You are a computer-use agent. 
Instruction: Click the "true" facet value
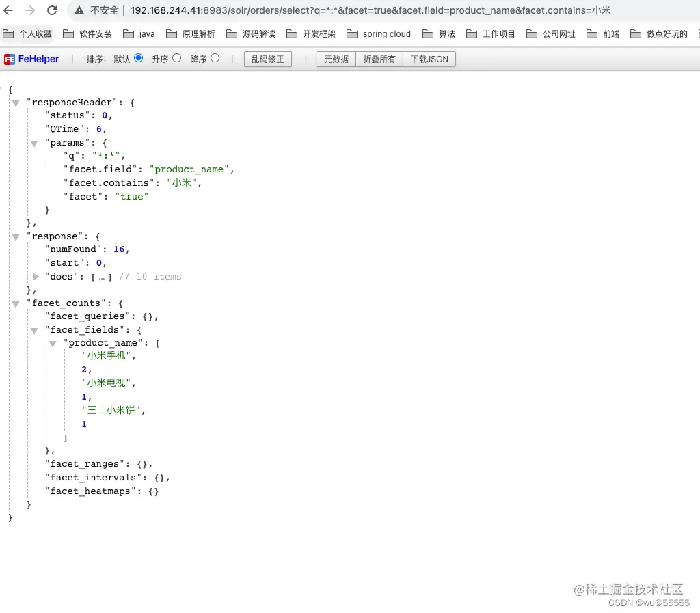point(132,197)
